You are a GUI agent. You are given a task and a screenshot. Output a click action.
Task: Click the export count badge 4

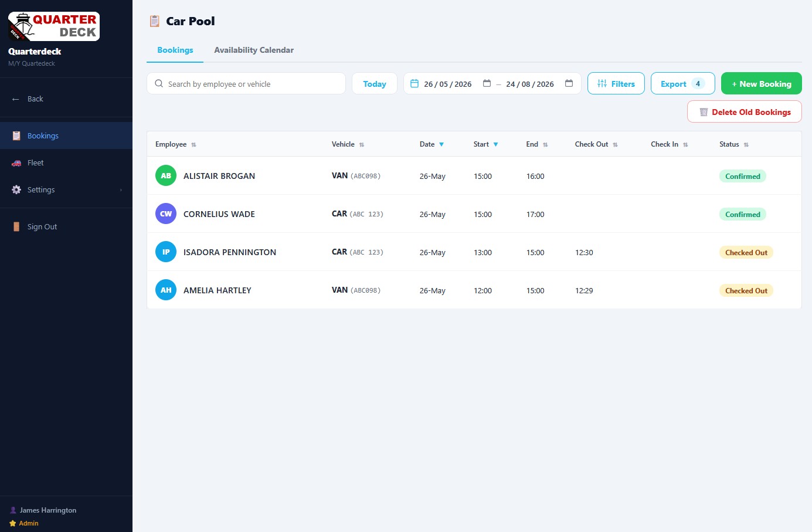click(698, 83)
